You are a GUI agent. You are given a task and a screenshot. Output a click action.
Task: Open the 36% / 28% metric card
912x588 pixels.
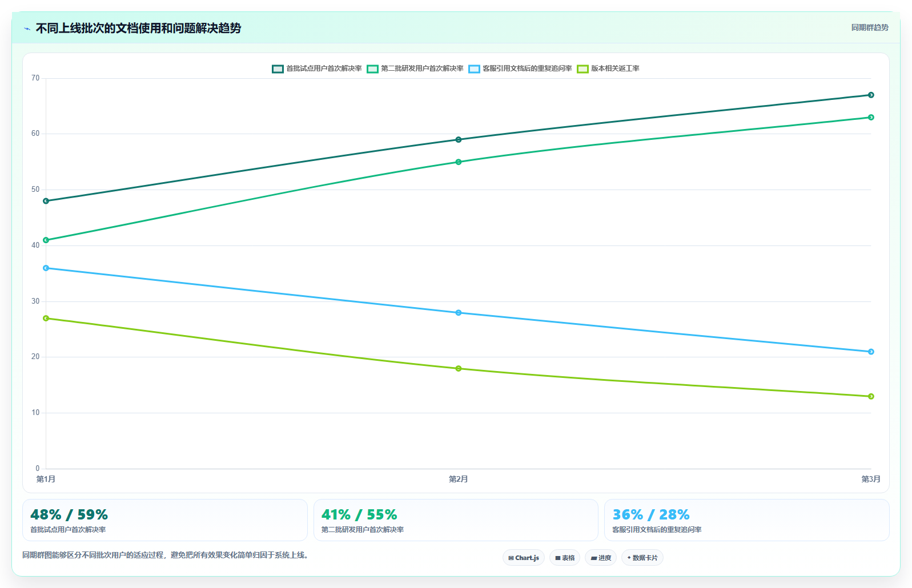pyautogui.click(x=747, y=520)
